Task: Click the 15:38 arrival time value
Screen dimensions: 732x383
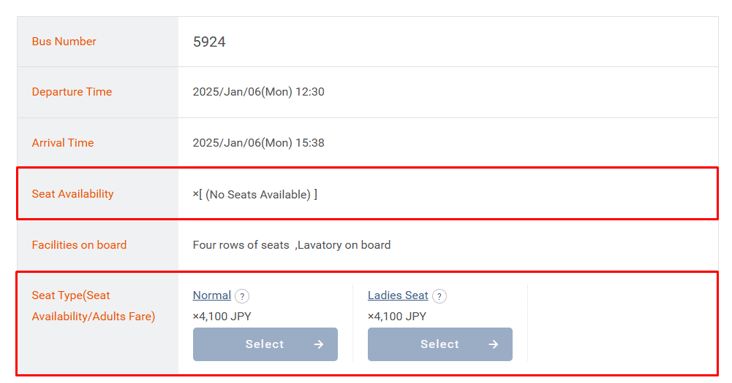Action: point(258,142)
